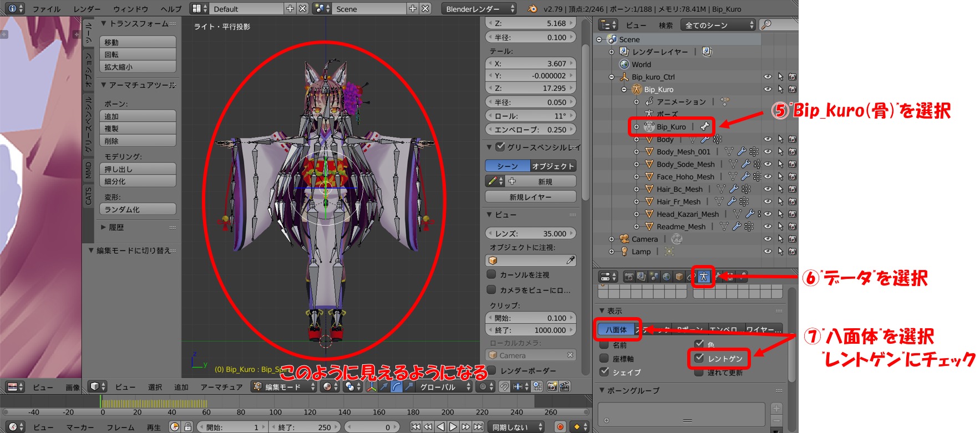
Task: Click the 細分化 (subdivide) button
Action: [x=138, y=181]
